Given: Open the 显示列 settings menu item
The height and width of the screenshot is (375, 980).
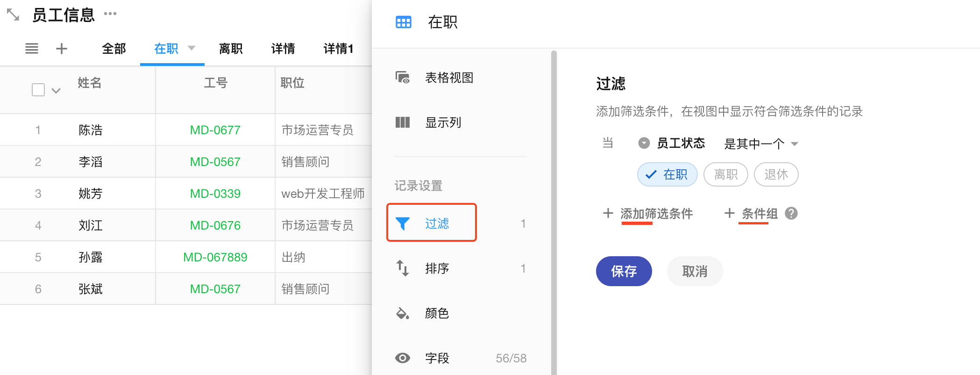Looking at the screenshot, I should tap(443, 123).
